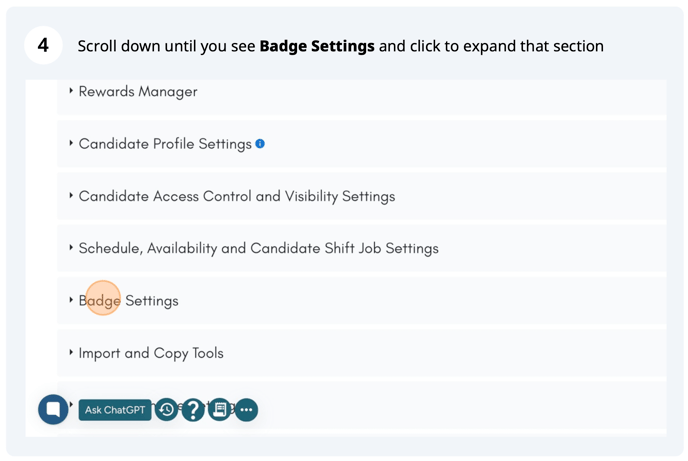This screenshot has width=688, height=461.
Task: Expand Candidate Profile Settings arrow
Action: [x=71, y=144]
